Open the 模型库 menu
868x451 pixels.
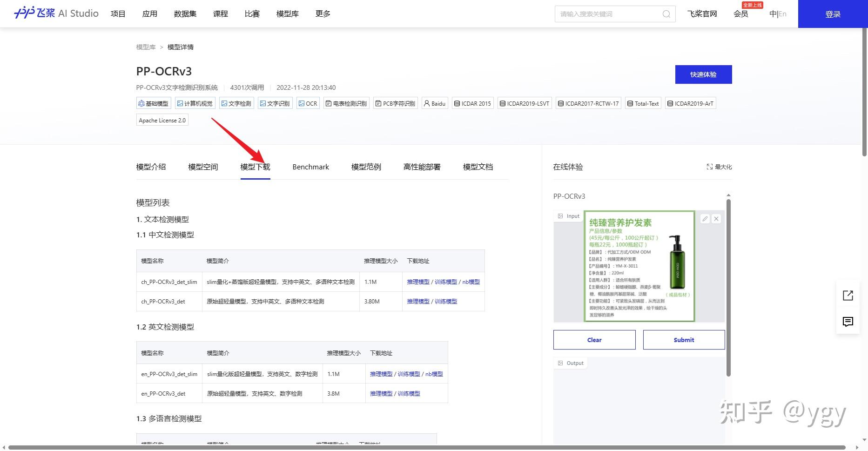coord(288,13)
